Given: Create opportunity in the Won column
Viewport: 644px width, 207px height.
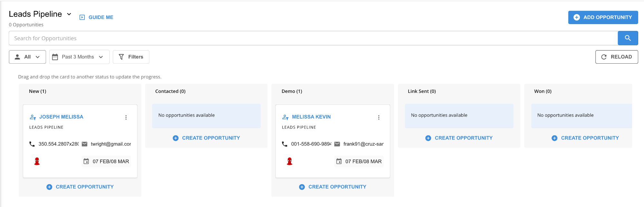Looking at the screenshot, I should click(585, 138).
